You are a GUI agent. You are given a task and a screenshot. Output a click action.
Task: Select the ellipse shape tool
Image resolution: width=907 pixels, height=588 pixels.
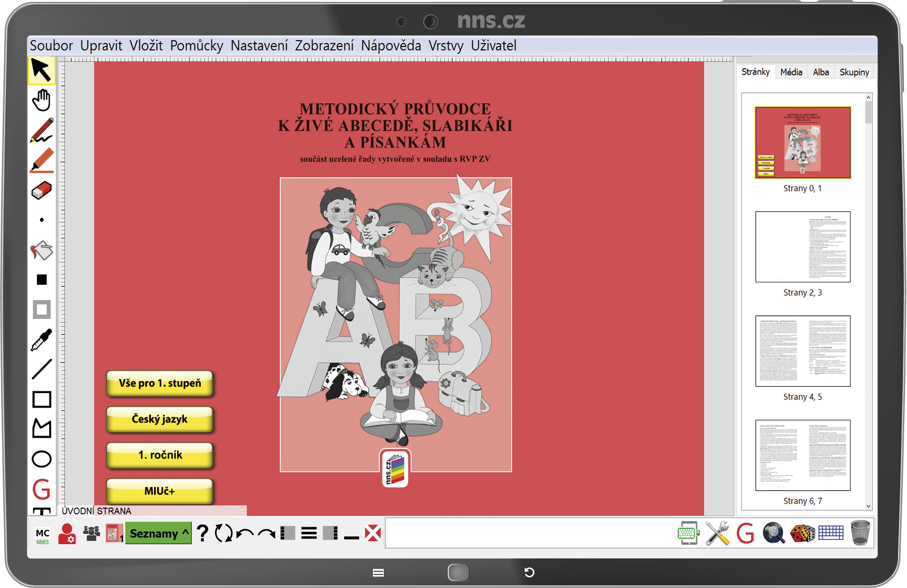point(41,459)
